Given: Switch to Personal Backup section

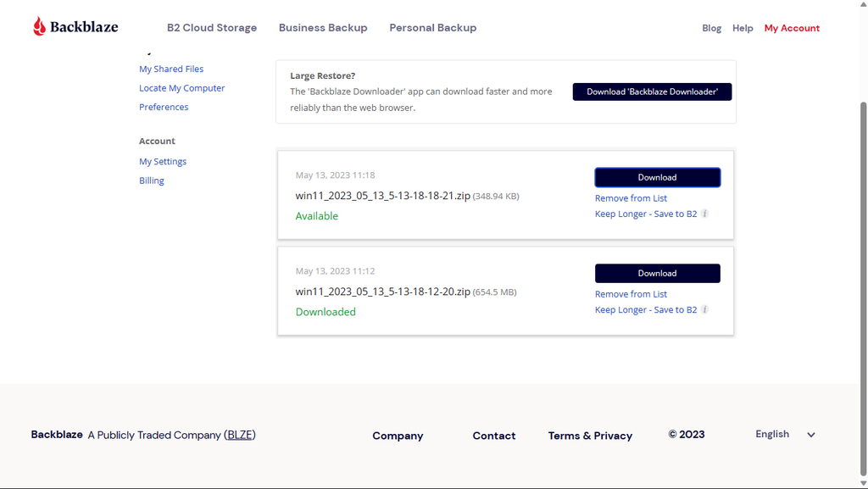Looking at the screenshot, I should (432, 27).
